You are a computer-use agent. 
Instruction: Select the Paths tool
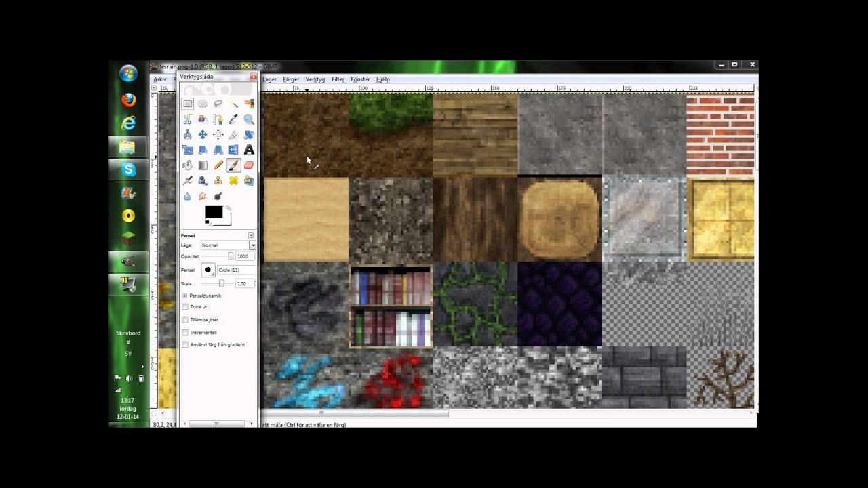coord(218,119)
